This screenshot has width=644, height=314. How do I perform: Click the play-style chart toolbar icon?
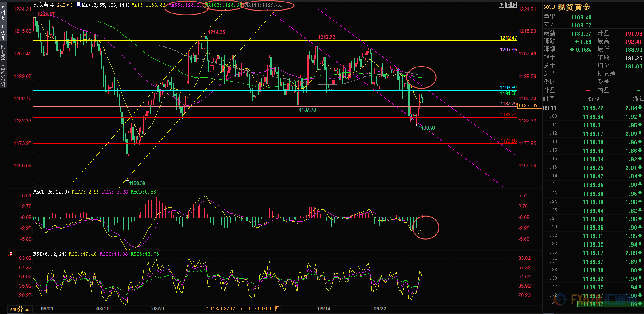[x=508, y=5]
